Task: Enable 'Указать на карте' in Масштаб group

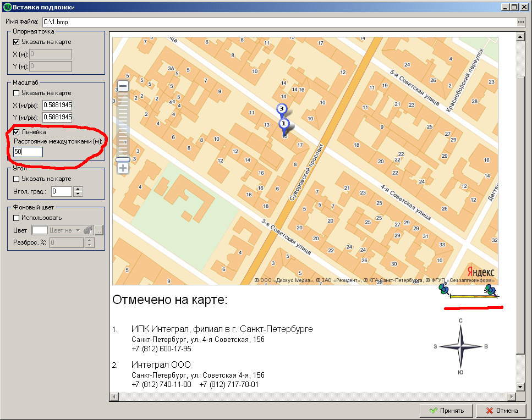Action: point(17,93)
